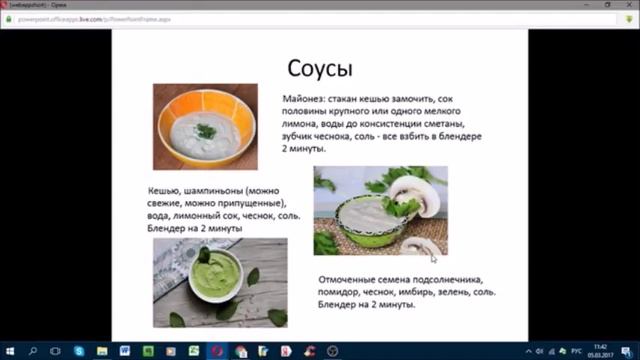The height and width of the screenshot is (360, 640).
Task: Click the green tray icon beside РУС
Action: [563, 351]
